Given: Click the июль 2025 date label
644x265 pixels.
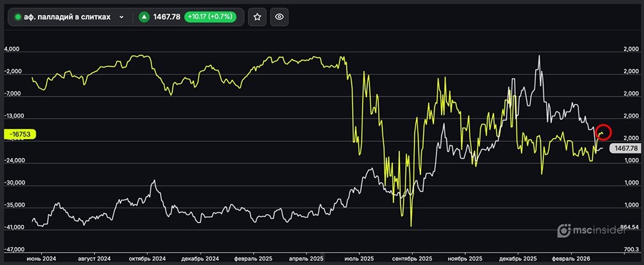Looking at the screenshot, I should click(x=359, y=259).
